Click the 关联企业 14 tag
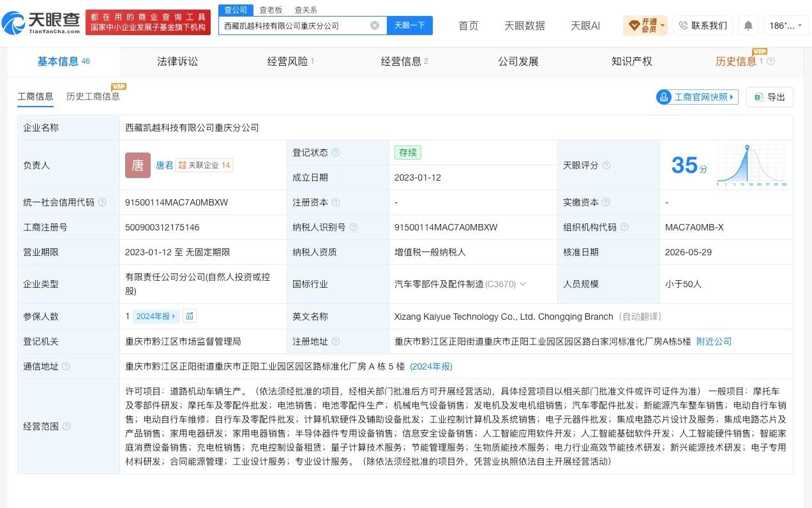This screenshot has height=508, width=812. click(x=204, y=165)
